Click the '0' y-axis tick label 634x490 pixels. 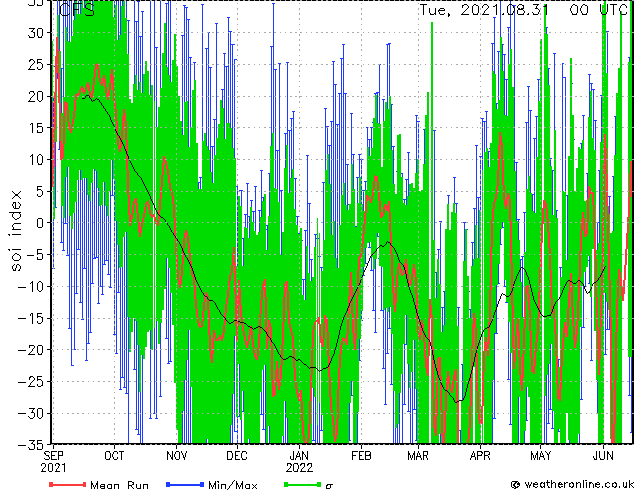pyautogui.click(x=39, y=223)
